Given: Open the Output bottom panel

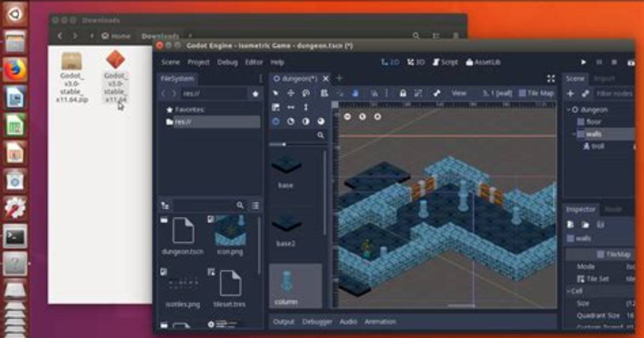Looking at the screenshot, I should click(283, 321).
